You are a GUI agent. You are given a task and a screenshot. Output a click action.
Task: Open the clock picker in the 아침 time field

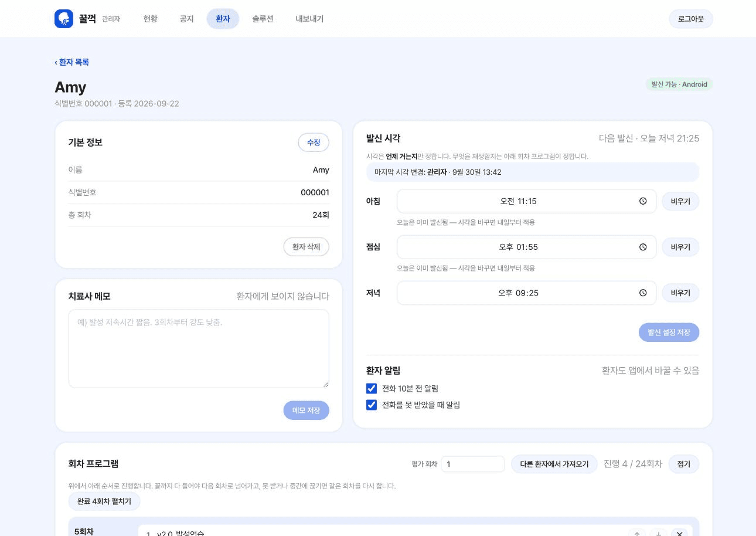(643, 201)
